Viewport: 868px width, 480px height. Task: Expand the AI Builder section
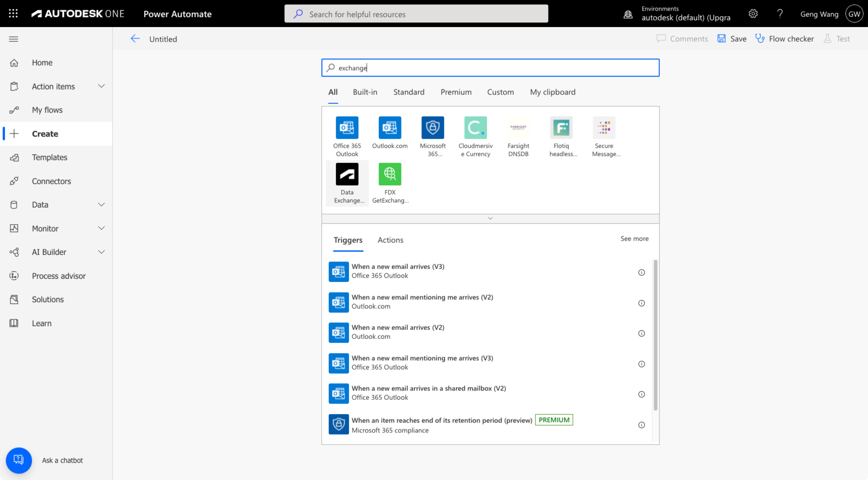click(101, 252)
